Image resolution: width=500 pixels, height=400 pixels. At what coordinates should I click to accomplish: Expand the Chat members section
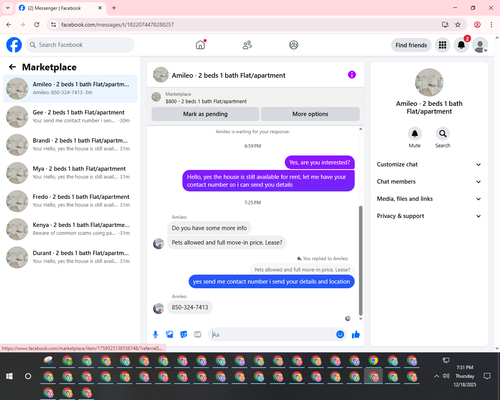pos(429,182)
